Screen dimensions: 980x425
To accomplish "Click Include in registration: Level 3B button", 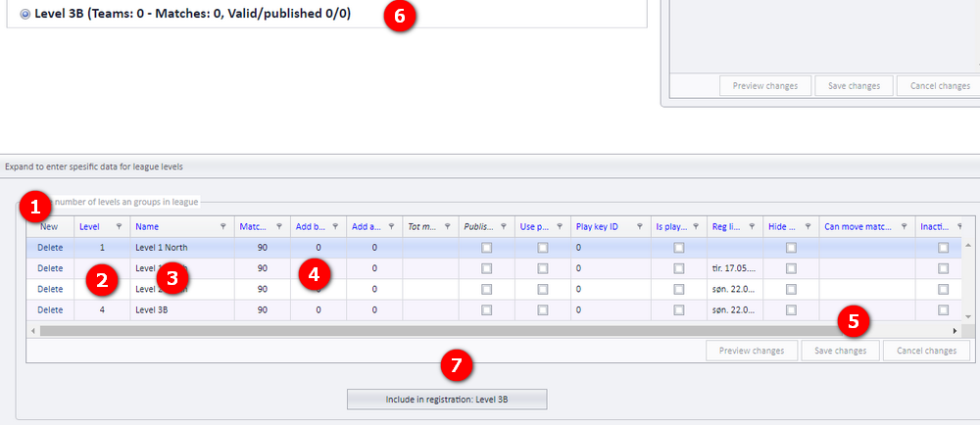I will coord(447,400).
